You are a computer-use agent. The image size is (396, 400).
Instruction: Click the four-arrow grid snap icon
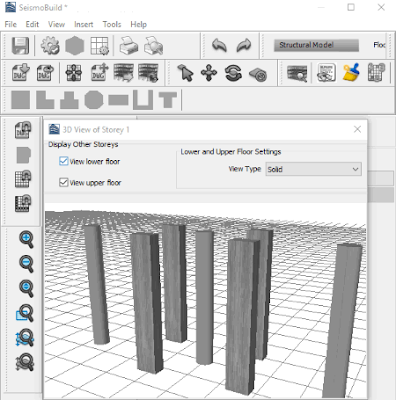click(x=74, y=73)
